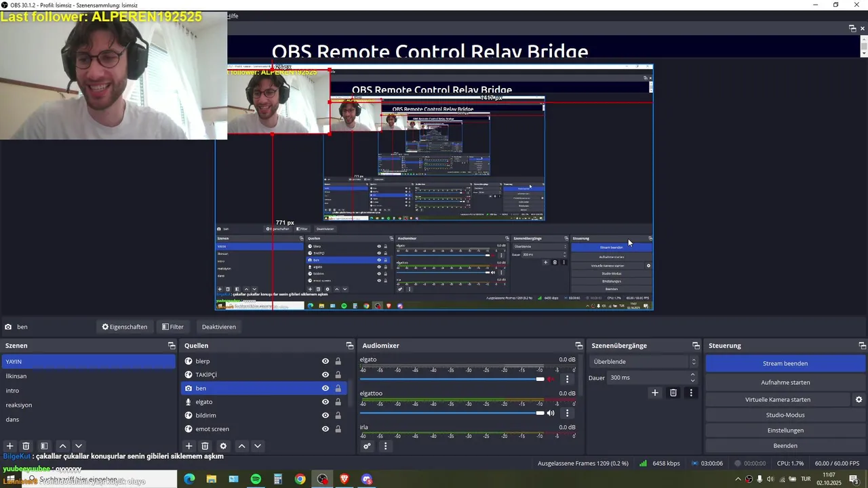Screen dimensions: 868x488
Task: Undock the Szenen panel
Action: [x=172, y=346]
